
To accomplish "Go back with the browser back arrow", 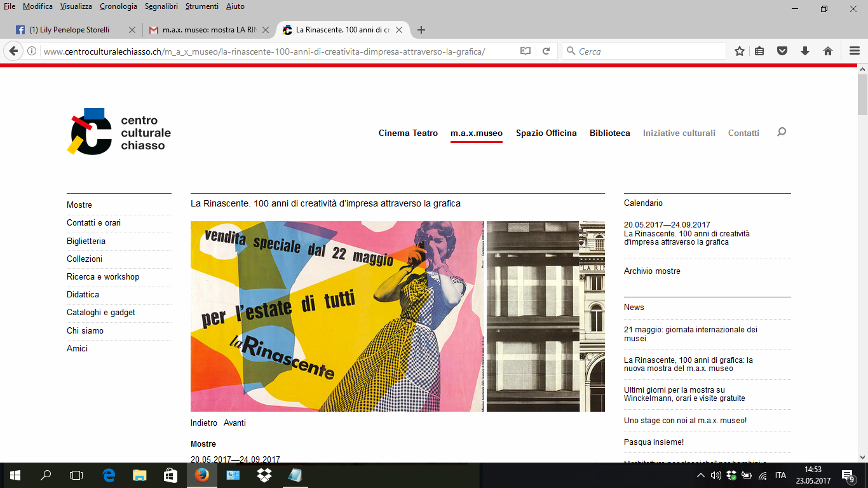I will (x=13, y=51).
